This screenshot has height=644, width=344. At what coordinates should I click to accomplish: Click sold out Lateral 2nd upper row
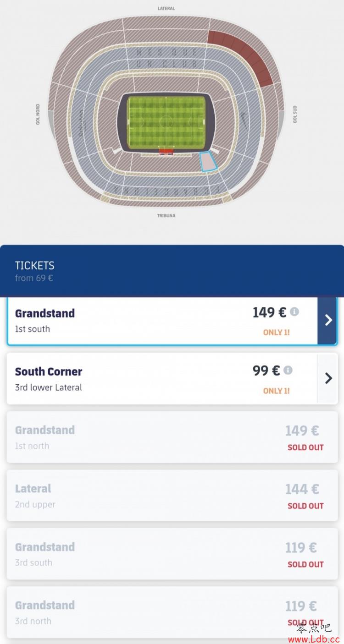click(x=172, y=495)
